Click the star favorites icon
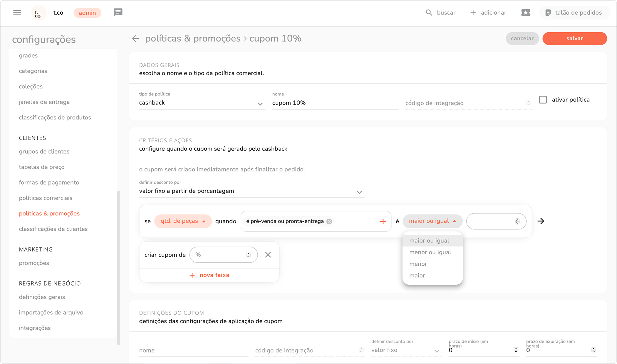Screen dimensions: 617x364 [526, 13]
